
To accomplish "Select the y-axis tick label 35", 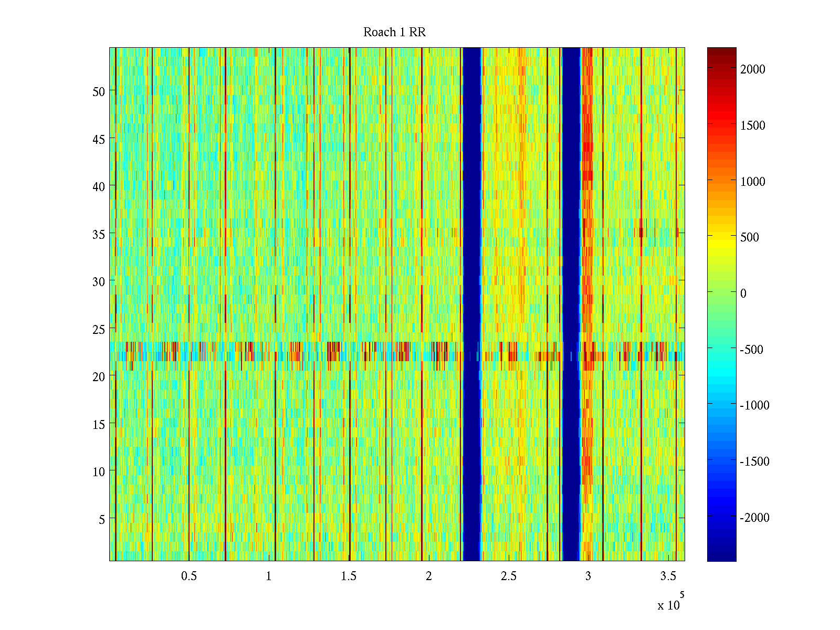I will [x=98, y=234].
